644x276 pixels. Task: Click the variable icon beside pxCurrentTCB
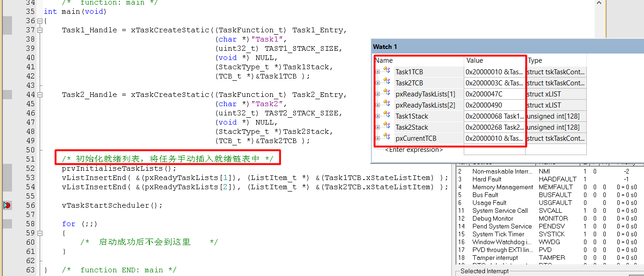click(x=387, y=138)
